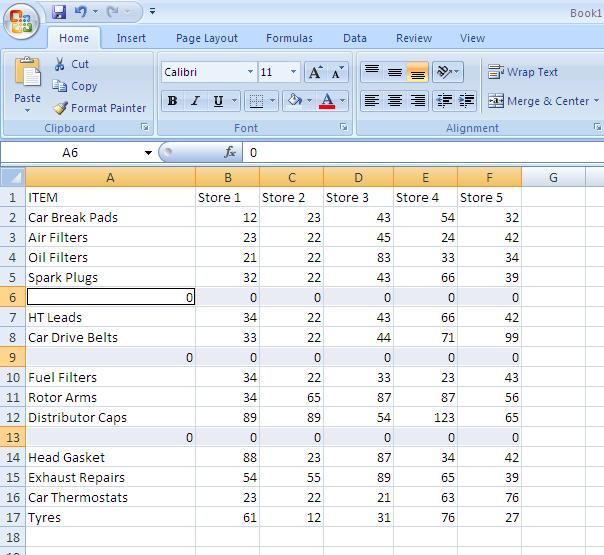Click the Wrap Text button
Screen dimensions: 604x555
pos(523,72)
